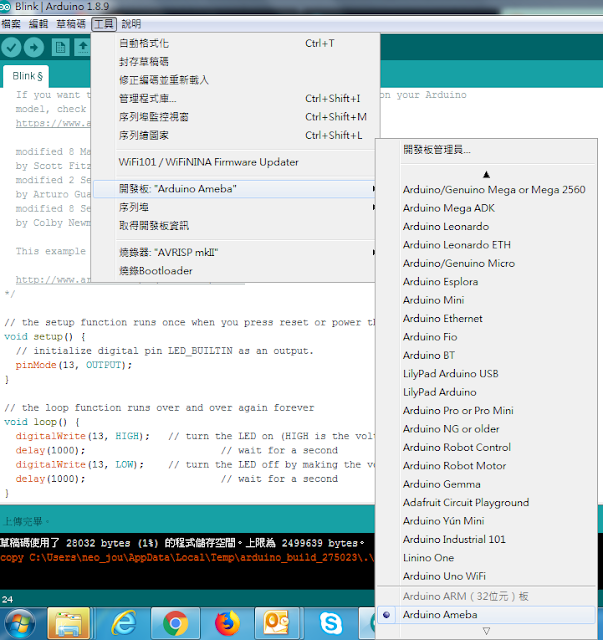Open Skype from taskbar

[330, 624]
